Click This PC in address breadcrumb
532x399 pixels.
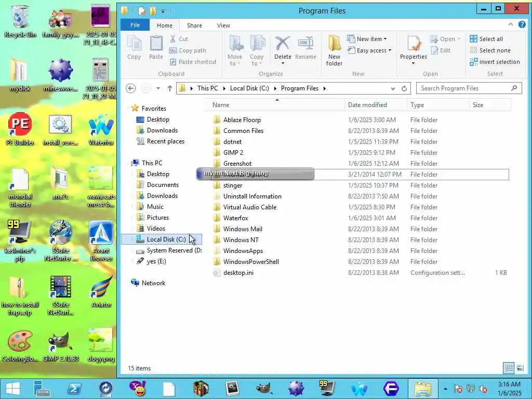[x=208, y=88]
